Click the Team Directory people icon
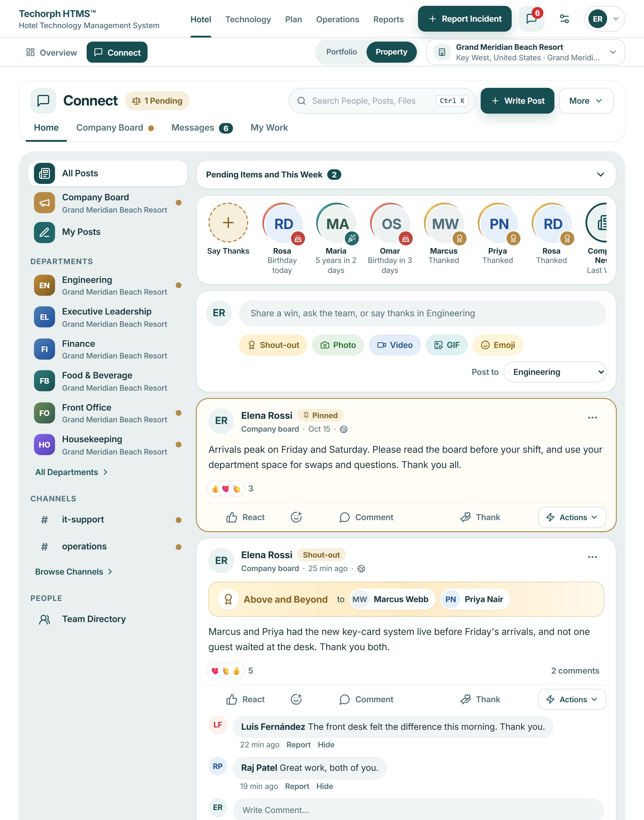644x820 pixels. coord(44,619)
